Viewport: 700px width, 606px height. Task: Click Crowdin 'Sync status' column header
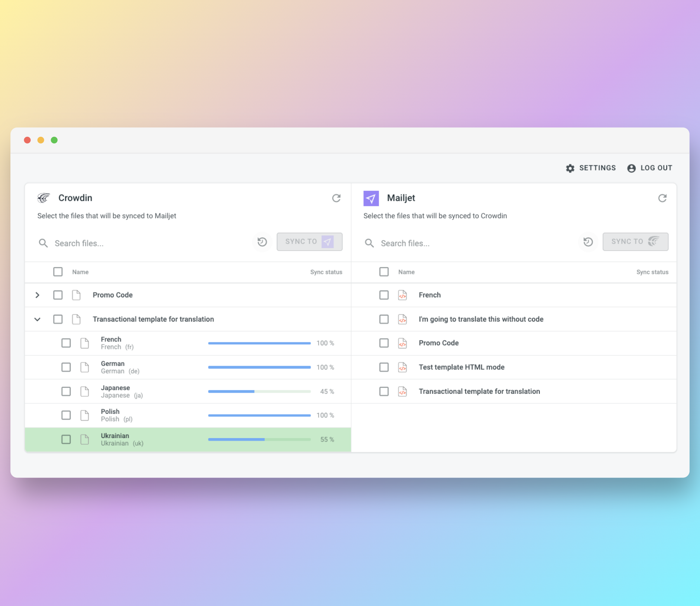(326, 272)
